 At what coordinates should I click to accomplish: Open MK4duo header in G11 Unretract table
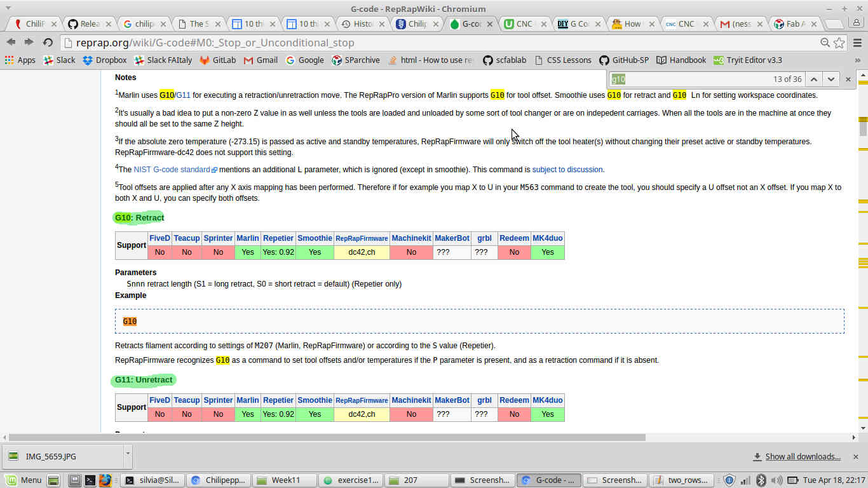click(x=548, y=400)
